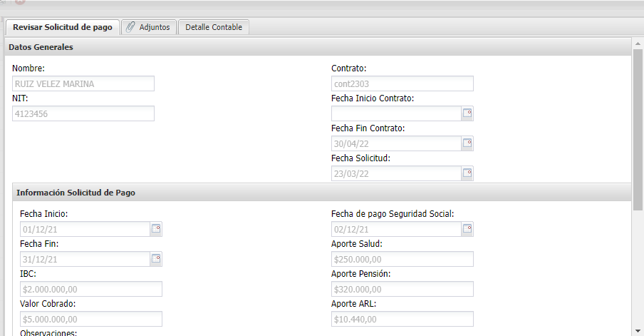Screen dimensions: 644x336
Task: Open the Fecha Inicio calendar picker
Action: [156, 229]
